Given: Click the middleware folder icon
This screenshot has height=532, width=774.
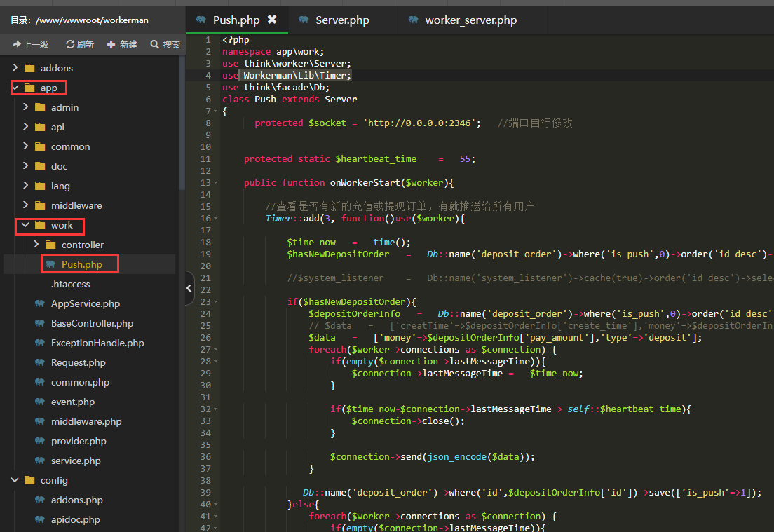Looking at the screenshot, I should [41, 205].
